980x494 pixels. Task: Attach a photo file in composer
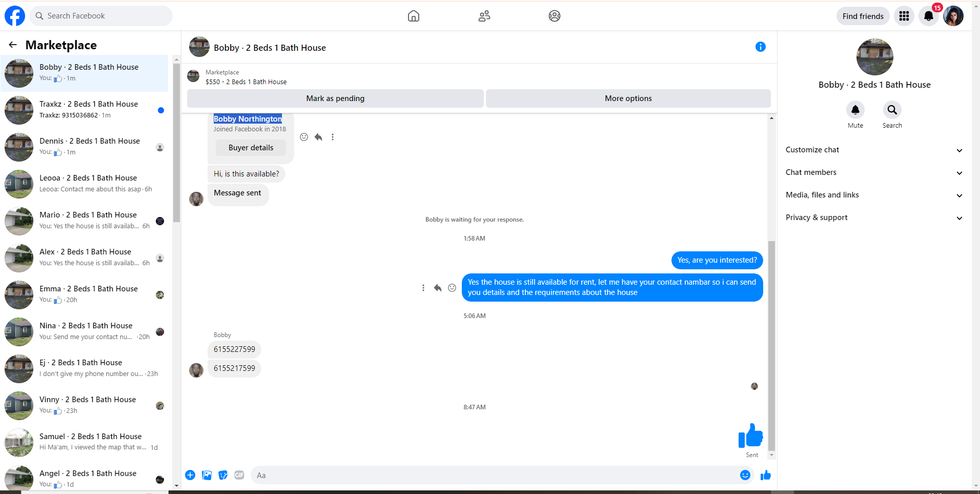(207, 475)
